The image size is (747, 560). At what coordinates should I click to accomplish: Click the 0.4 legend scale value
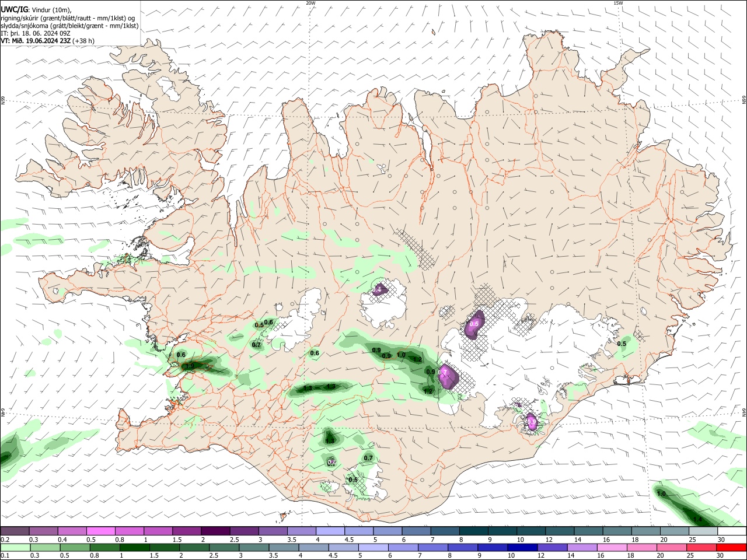tap(62, 540)
